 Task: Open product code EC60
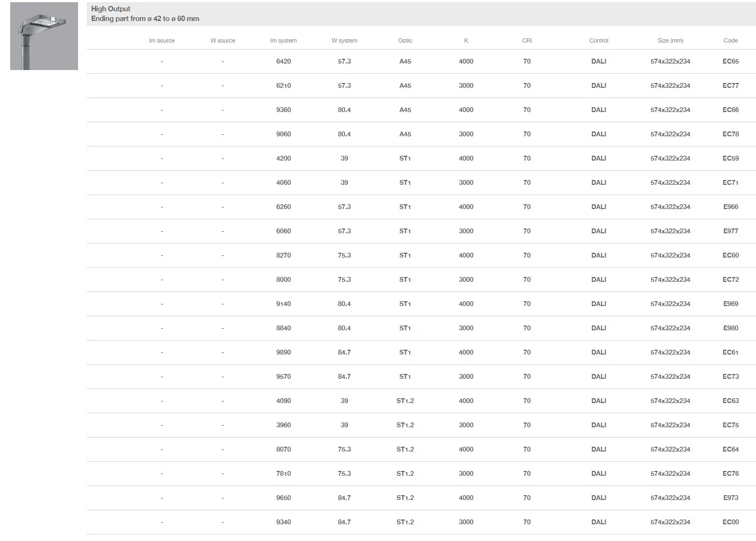[x=730, y=255]
